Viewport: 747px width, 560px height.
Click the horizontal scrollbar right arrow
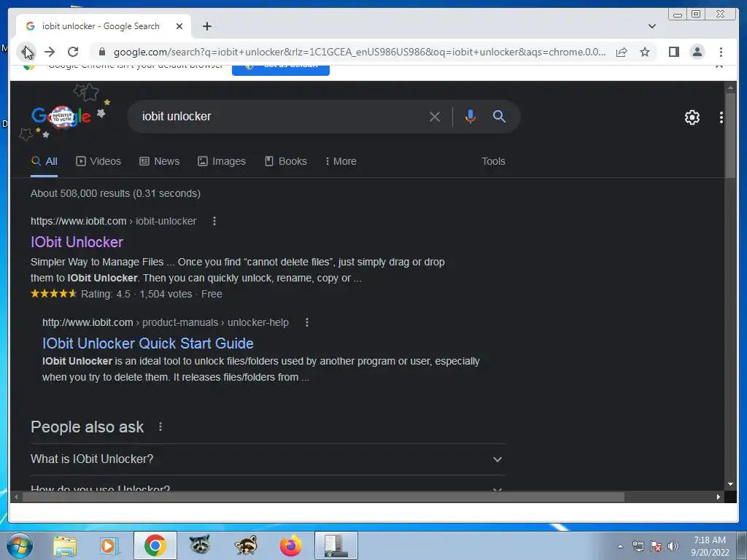coord(719,497)
